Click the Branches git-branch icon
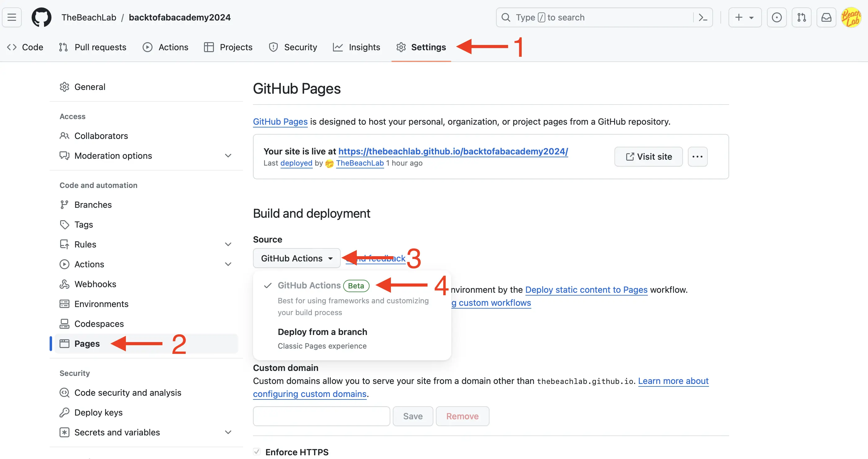The image size is (868, 459). coord(64,205)
